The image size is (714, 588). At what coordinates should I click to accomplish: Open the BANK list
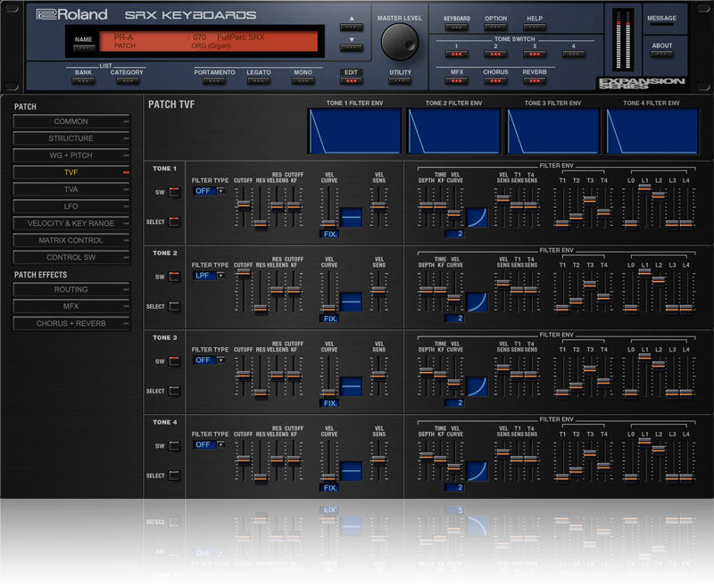pyautogui.click(x=83, y=81)
